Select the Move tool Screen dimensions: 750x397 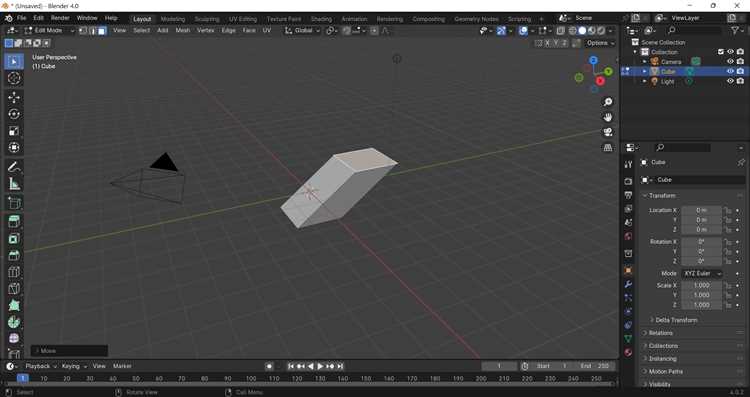pos(14,97)
